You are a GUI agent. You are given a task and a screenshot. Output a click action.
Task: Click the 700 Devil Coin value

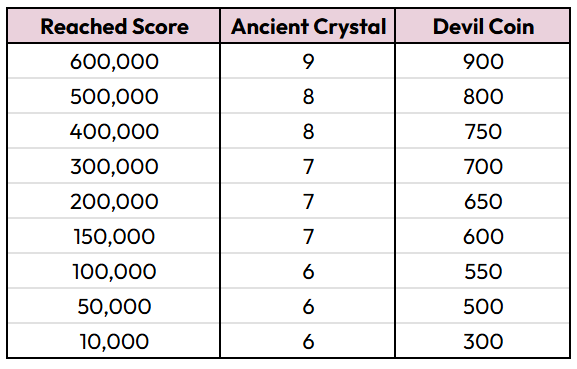[x=483, y=166]
